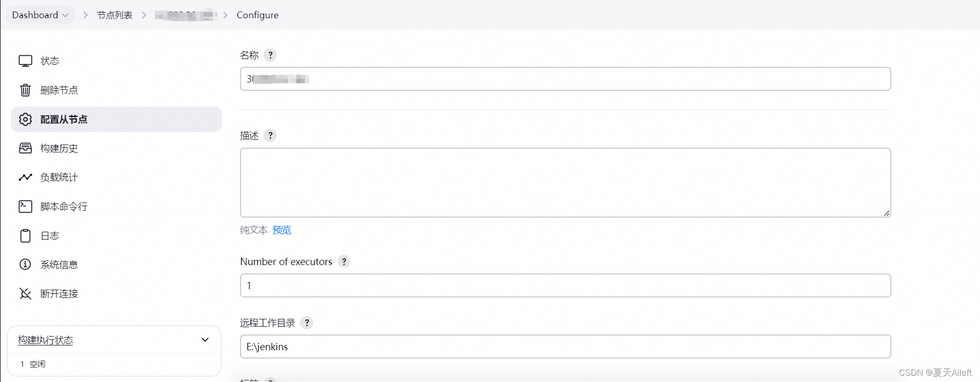This screenshot has height=382, width=980.
Task: Open the 系统信息 info icon
Action: tap(25, 265)
